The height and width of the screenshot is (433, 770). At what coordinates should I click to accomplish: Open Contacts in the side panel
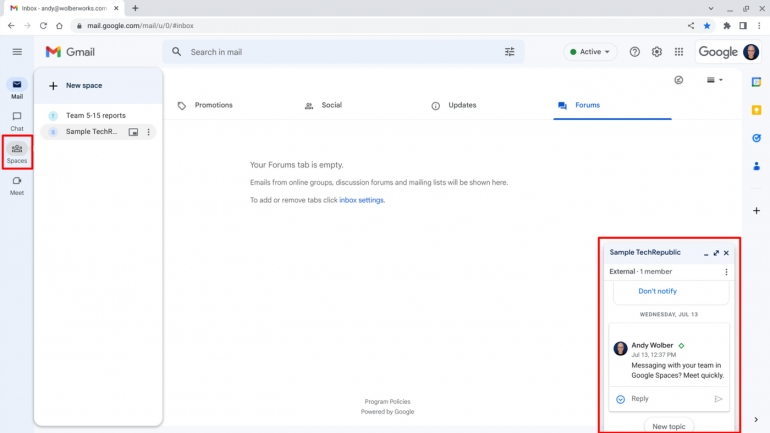tap(756, 166)
